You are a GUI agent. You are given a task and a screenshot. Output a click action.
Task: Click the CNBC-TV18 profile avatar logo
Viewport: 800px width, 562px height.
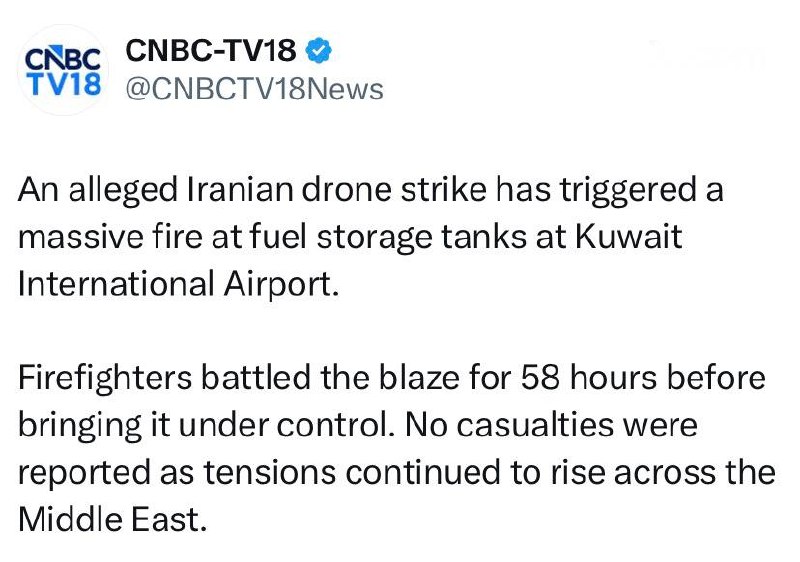pos(61,70)
